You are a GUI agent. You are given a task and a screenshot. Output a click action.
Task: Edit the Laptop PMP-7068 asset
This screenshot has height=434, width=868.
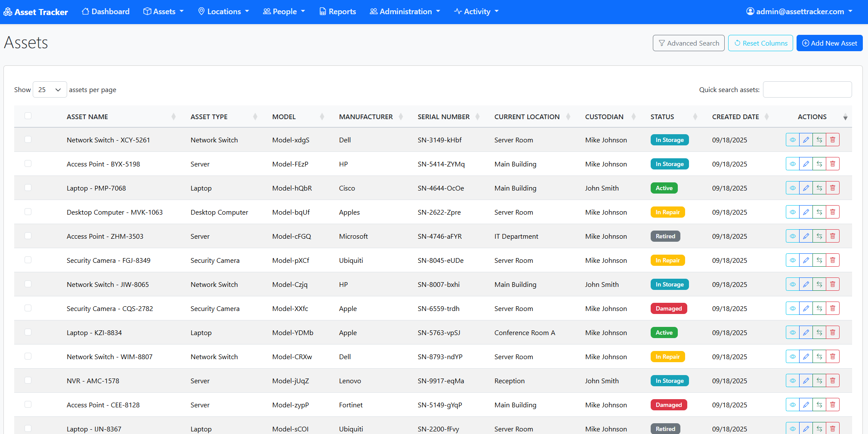pyautogui.click(x=806, y=188)
